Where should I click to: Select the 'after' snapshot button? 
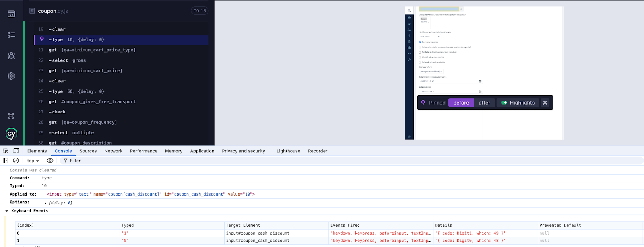click(484, 103)
